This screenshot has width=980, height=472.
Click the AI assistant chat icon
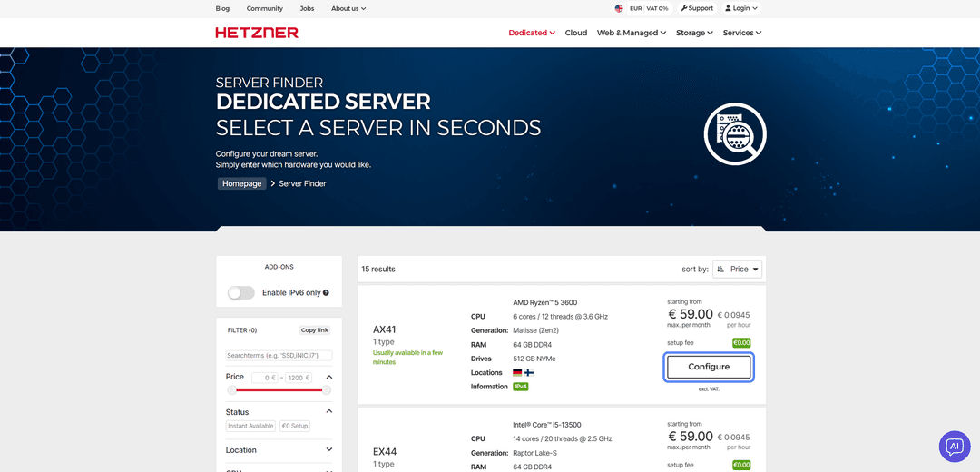pyautogui.click(x=955, y=446)
